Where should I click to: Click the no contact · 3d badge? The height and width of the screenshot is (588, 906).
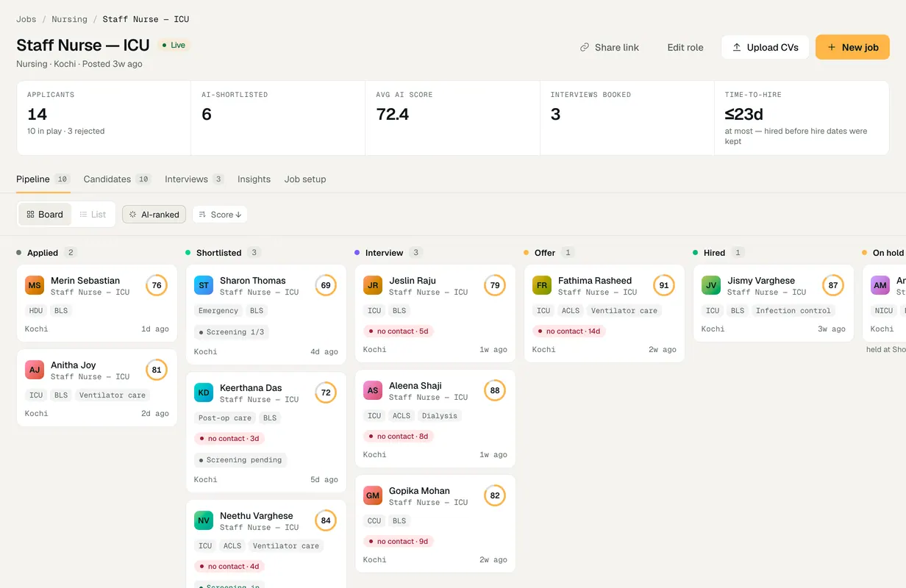coord(229,438)
